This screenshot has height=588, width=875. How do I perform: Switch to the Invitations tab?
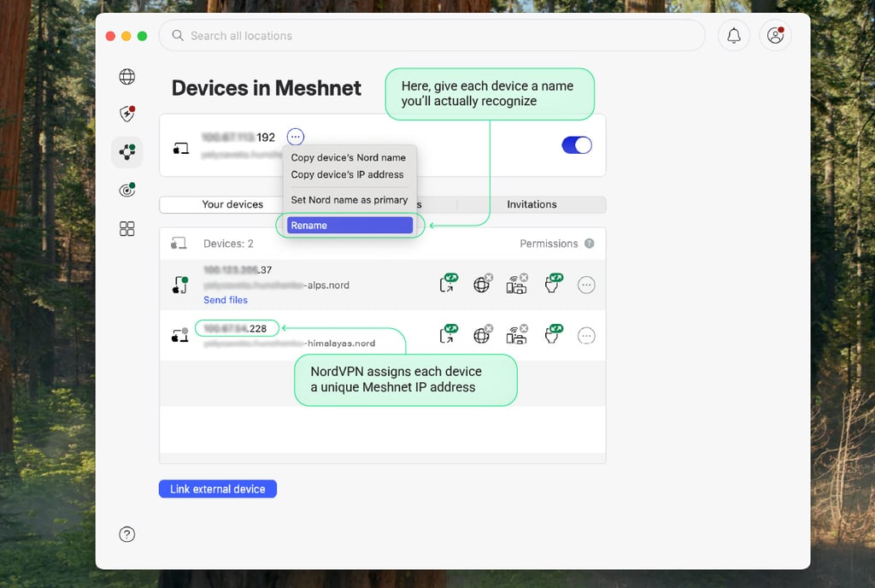tap(531, 204)
